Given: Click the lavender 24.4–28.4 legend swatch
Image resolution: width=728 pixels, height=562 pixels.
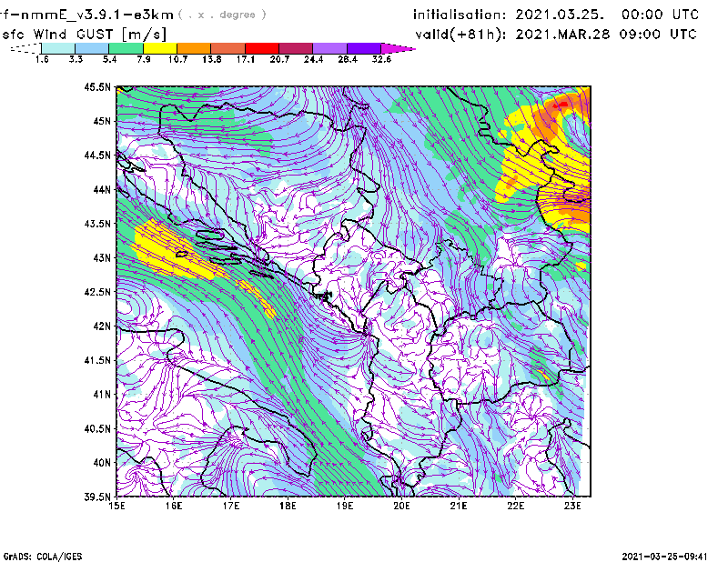Looking at the screenshot, I should (330, 48).
